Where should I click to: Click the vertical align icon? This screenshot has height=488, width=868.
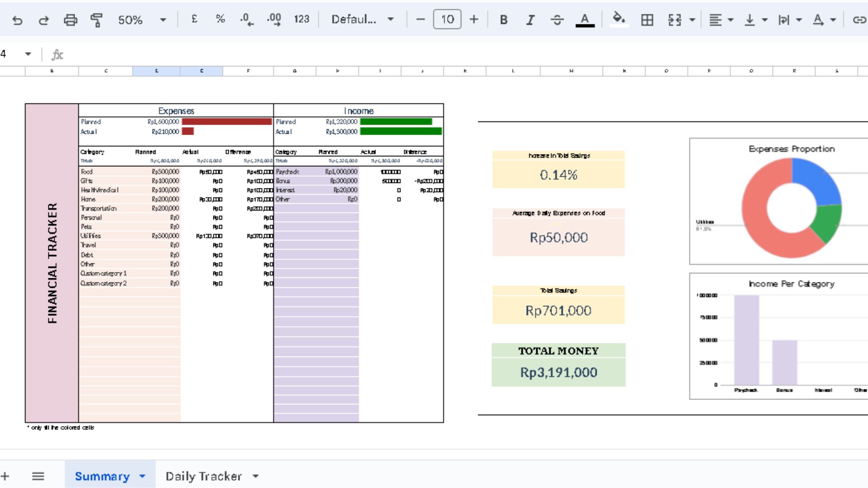750,20
